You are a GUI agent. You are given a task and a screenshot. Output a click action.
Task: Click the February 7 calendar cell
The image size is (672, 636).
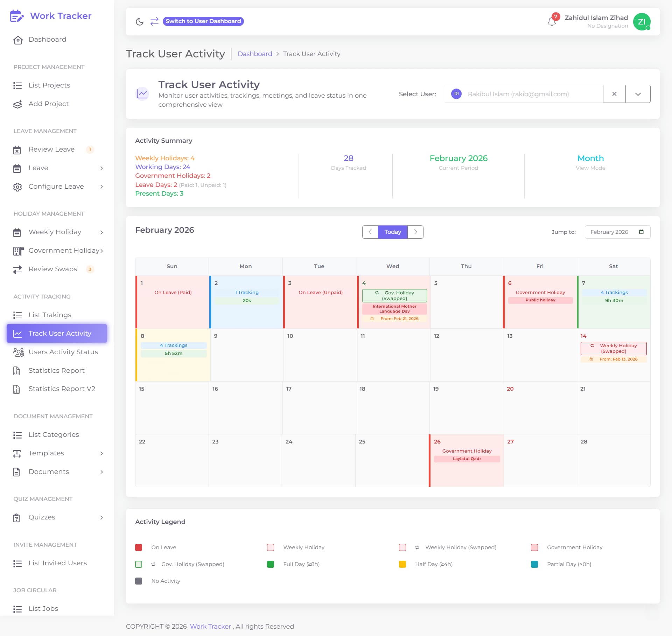point(614,302)
